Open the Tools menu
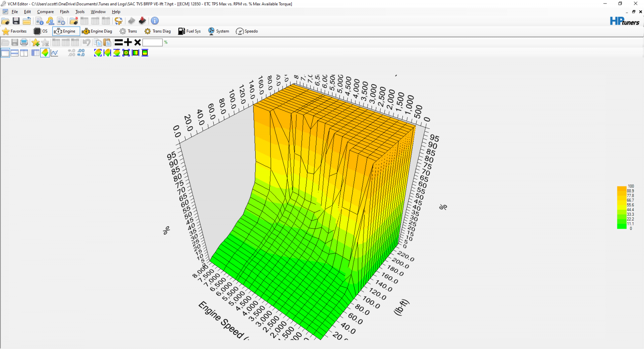Screen dimensions: 644x349 coord(80,12)
